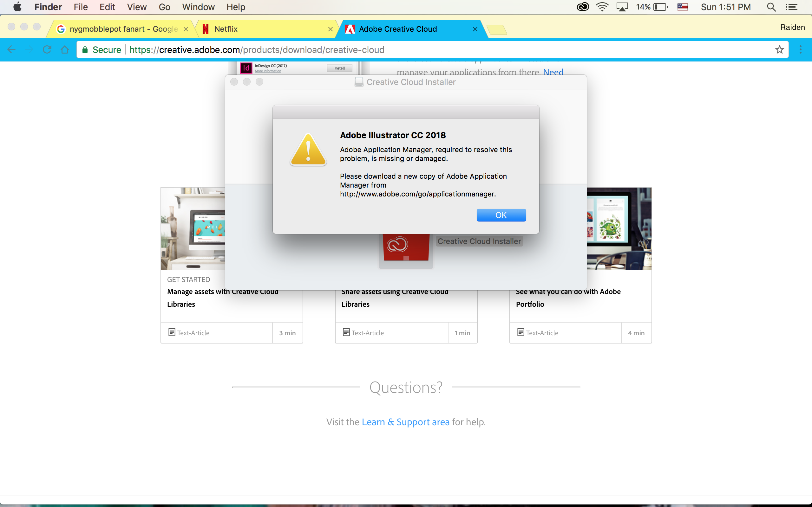
Task: Click the screen mirroring icon in menu bar
Action: coord(621,7)
